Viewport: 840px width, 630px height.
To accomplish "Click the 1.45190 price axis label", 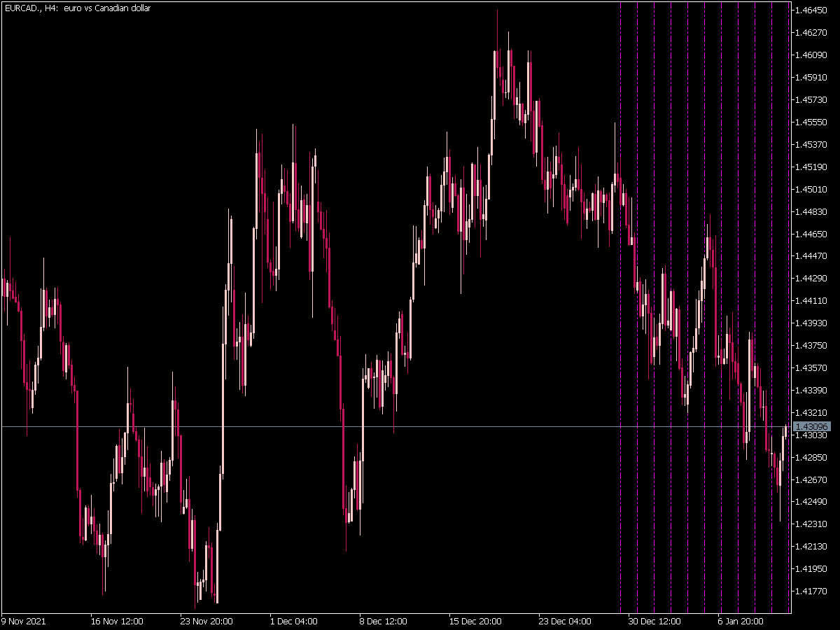I will pyautogui.click(x=812, y=167).
